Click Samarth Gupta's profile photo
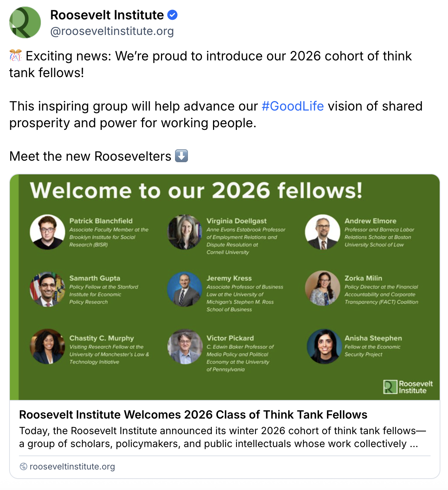 click(x=47, y=289)
